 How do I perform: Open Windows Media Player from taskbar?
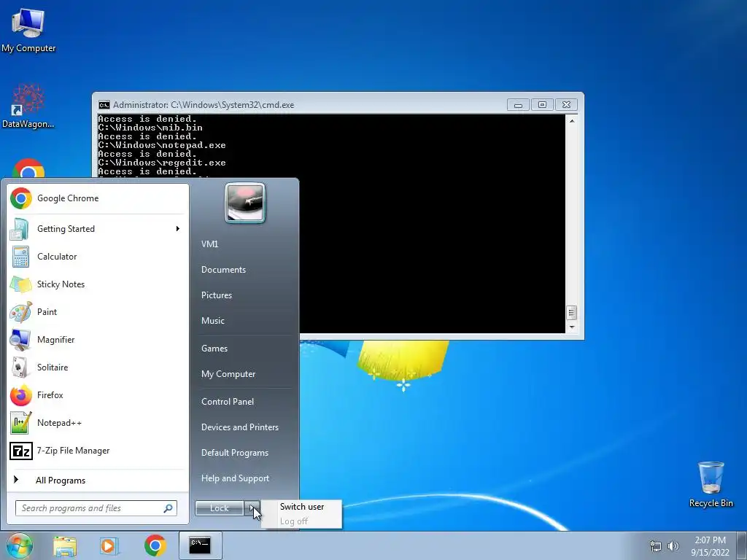pyautogui.click(x=109, y=545)
